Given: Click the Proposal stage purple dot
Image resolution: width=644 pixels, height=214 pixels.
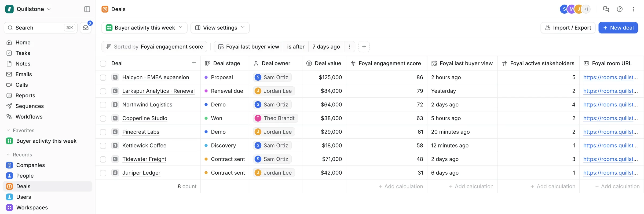Looking at the screenshot, I should [x=206, y=77].
